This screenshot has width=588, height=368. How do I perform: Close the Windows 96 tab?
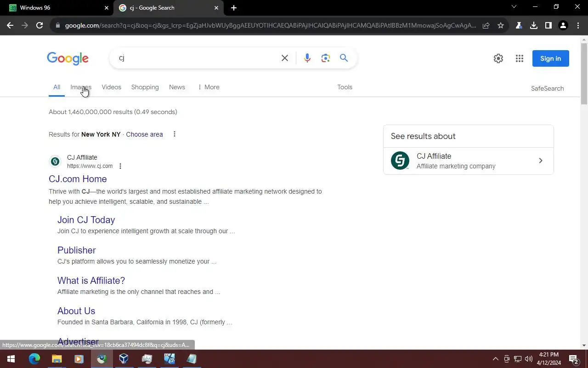107,8
